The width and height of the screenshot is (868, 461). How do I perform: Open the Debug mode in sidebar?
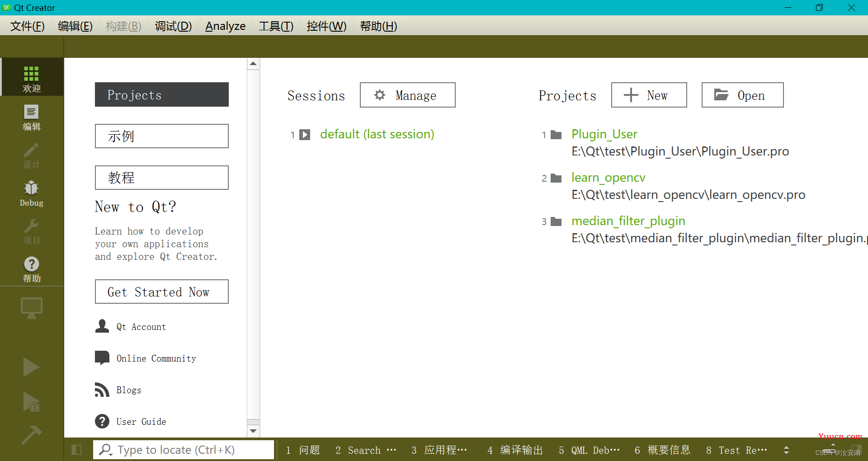pyautogui.click(x=32, y=193)
